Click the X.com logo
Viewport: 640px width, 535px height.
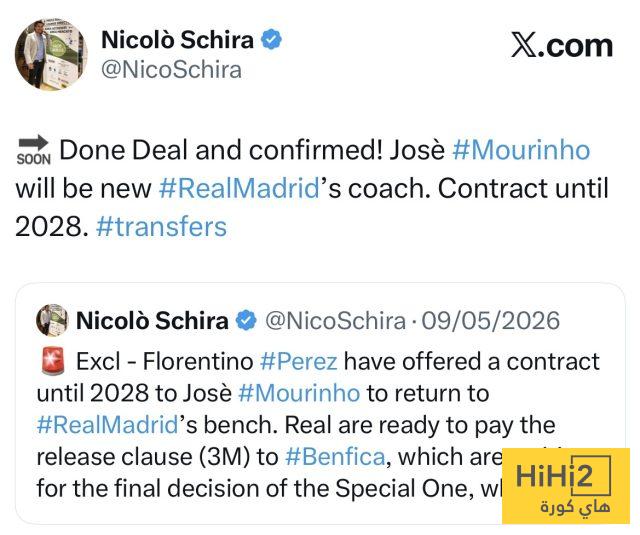click(x=562, y=46)
